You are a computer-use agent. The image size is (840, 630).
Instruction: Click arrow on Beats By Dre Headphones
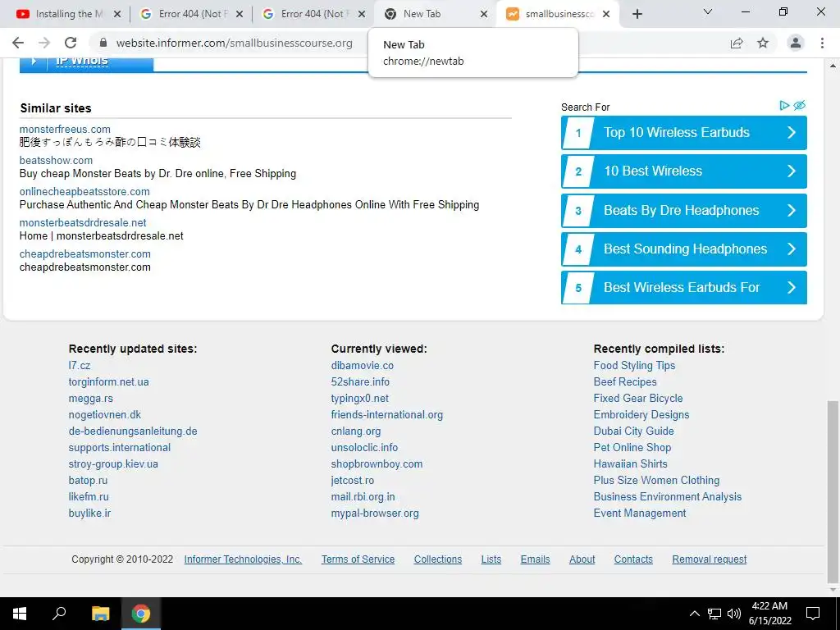[x=792, y=211]
